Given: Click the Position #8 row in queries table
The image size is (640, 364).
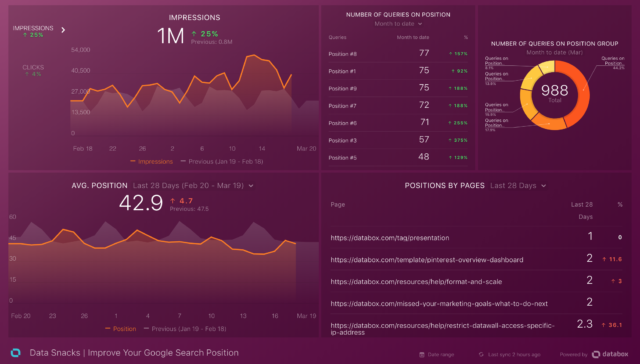Looking at the screenshot, I should click(x=398, y=53).
